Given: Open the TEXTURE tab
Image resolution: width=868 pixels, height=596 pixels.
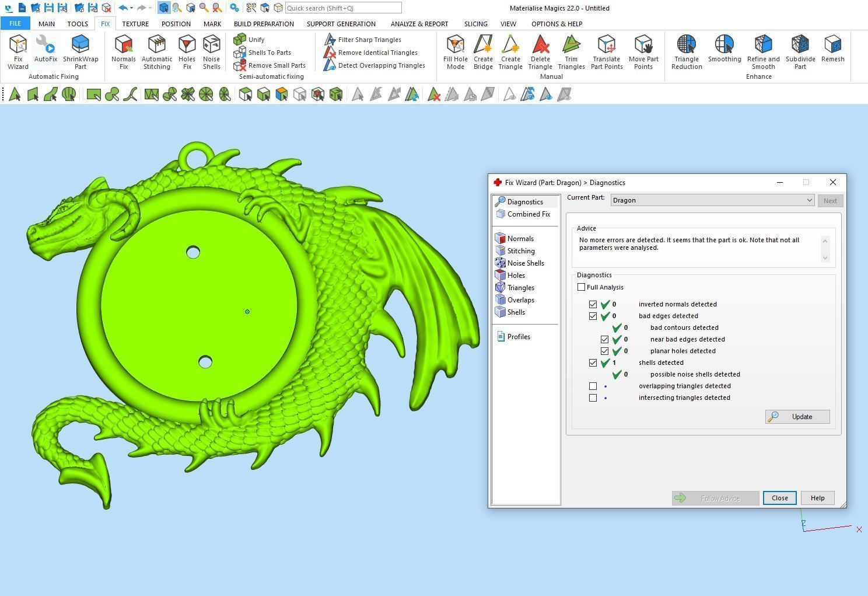Looking at the screenshot, I should 135,24.
